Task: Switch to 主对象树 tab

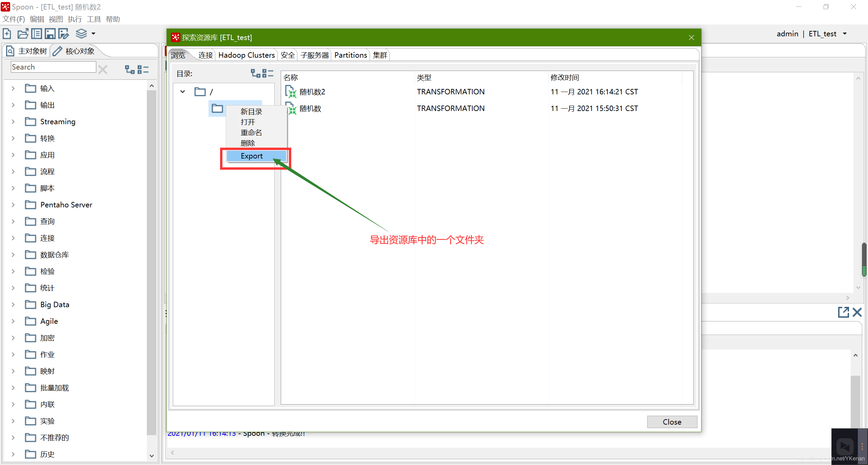Action: [27, 51]
